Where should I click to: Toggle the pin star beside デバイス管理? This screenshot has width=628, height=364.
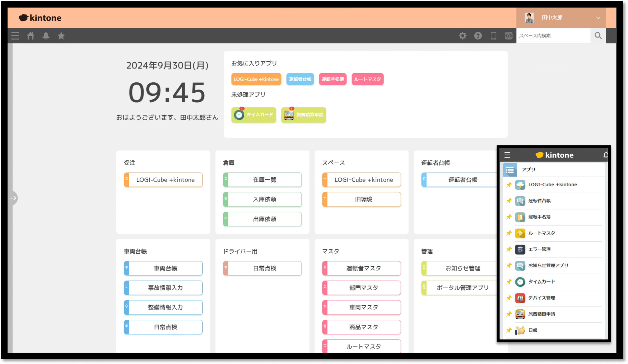509,298
